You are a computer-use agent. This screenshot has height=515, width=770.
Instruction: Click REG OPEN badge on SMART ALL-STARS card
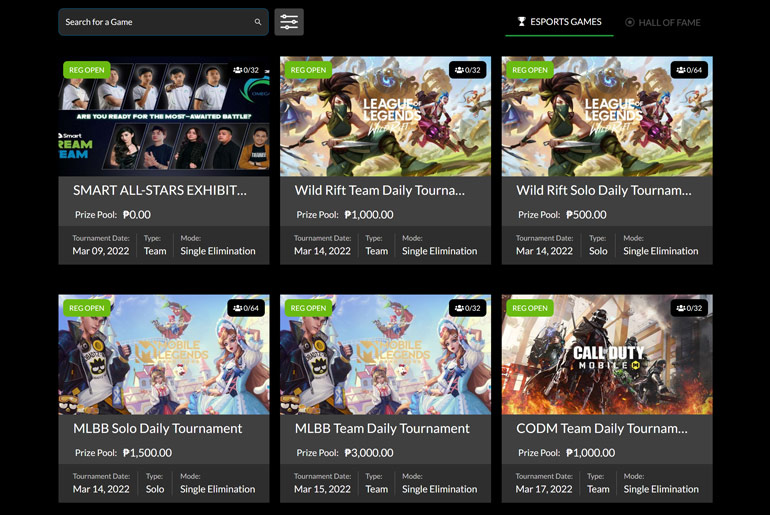coord(86,70)
